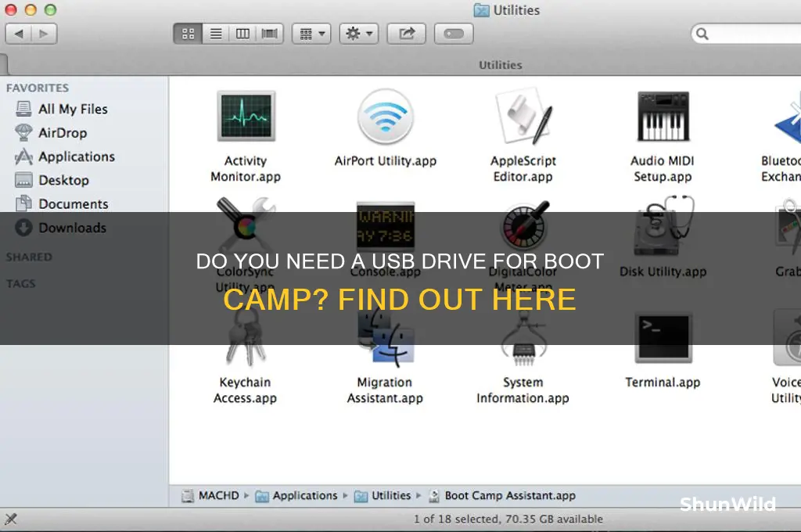Select AppleScript Editor.app icon

click(523, 116)
